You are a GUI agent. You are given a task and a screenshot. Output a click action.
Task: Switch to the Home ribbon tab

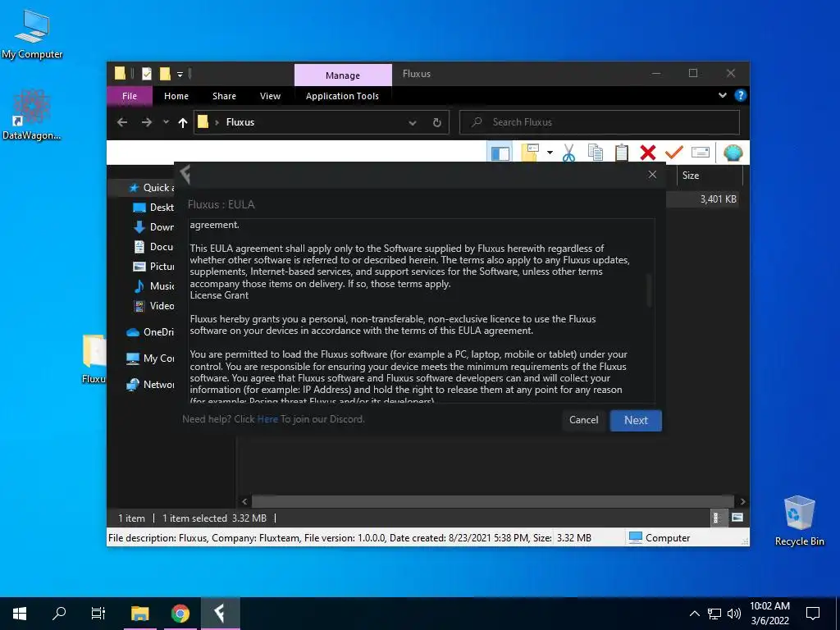coord(176,96)
